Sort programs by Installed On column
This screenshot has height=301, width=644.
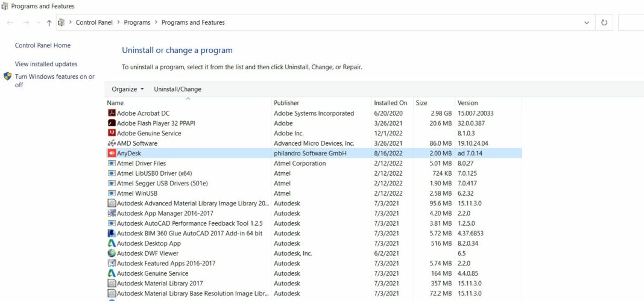coord(390,103)
